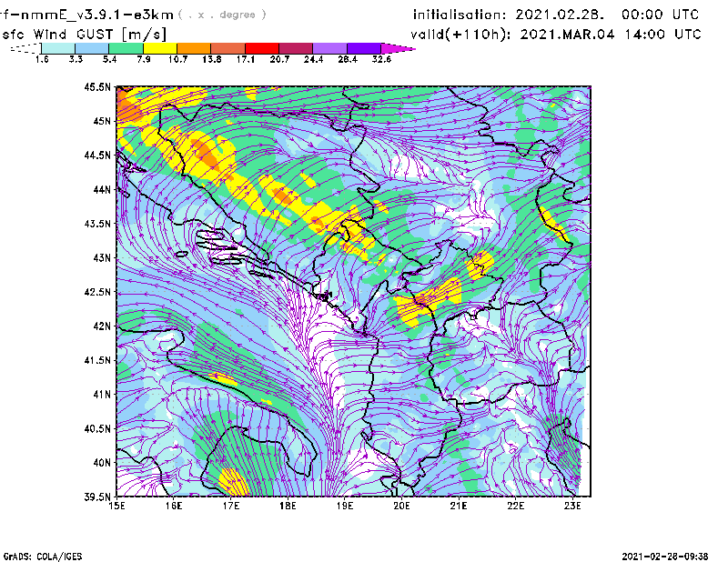Viewport: 728px width, 562px height.
Task: Click the salmon legend swatch after 13.8
Action: pyautogui.click(x=228, y=48)
